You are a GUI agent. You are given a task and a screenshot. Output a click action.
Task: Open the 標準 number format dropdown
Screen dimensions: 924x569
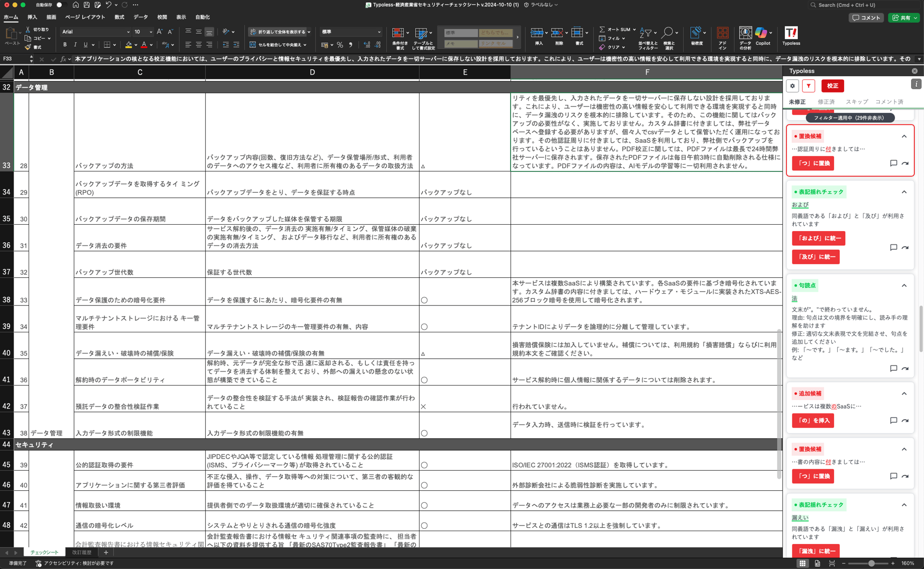[379, 32]
